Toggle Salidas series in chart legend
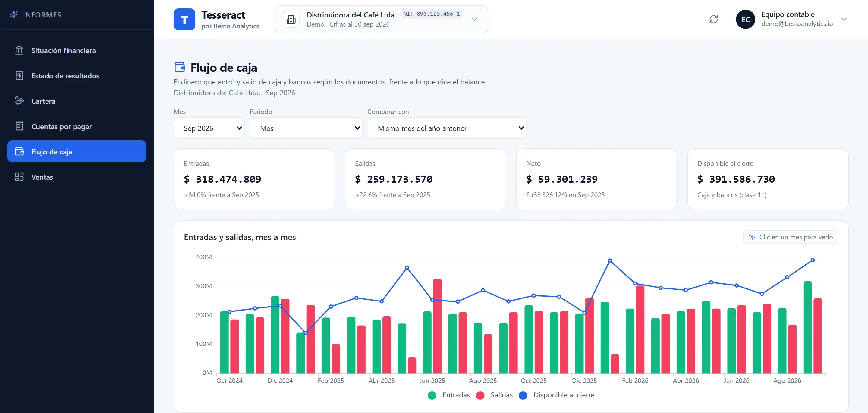 coord(494,395)
